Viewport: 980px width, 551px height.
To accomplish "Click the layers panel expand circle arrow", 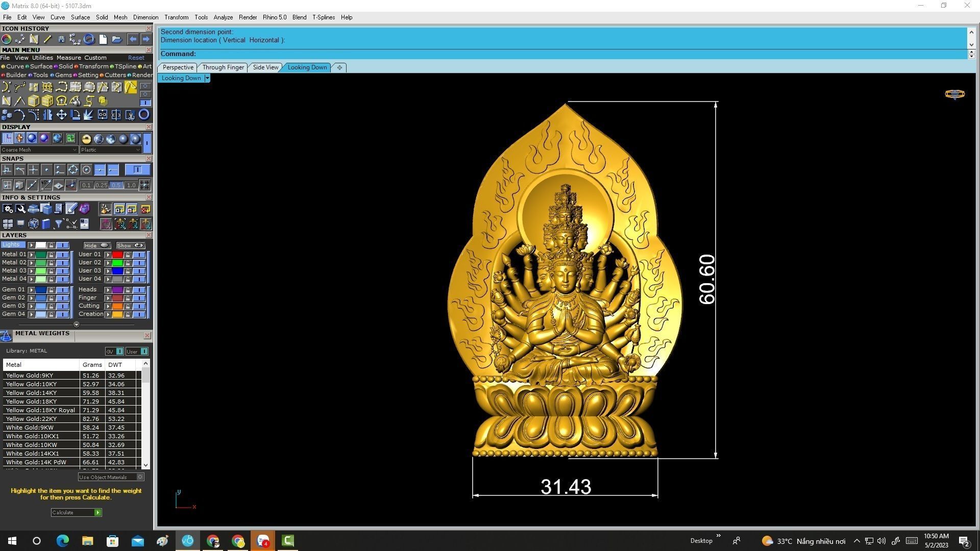I will (x=77, y=324).
